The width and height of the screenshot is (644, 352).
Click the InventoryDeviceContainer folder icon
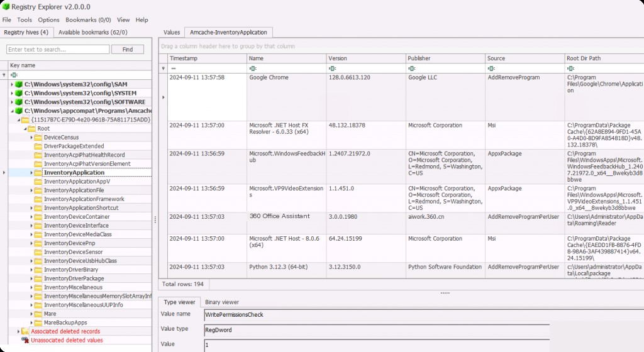click(38, 217)
